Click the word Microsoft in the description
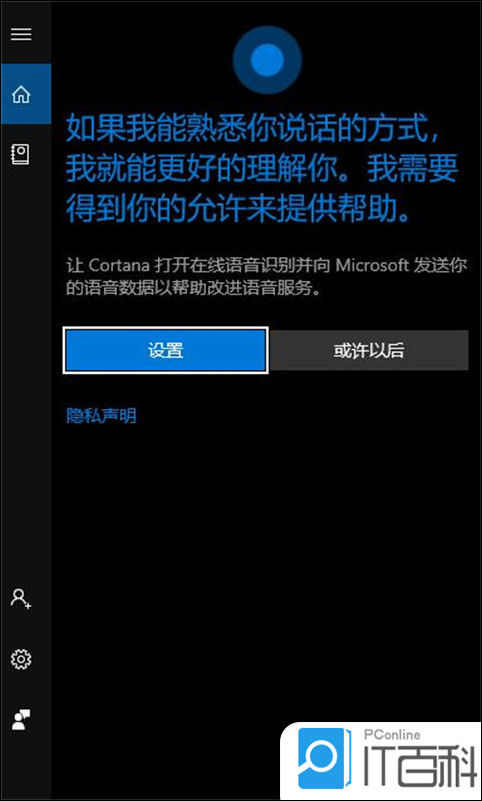This screenshot has height=801, width=482. [372, 266]
